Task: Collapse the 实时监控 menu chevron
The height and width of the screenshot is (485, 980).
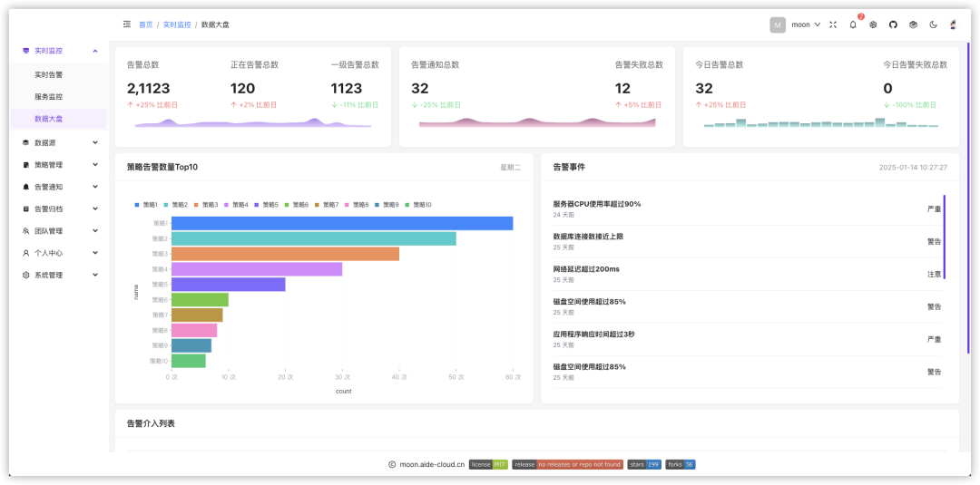Action: [x=95, y=51]
